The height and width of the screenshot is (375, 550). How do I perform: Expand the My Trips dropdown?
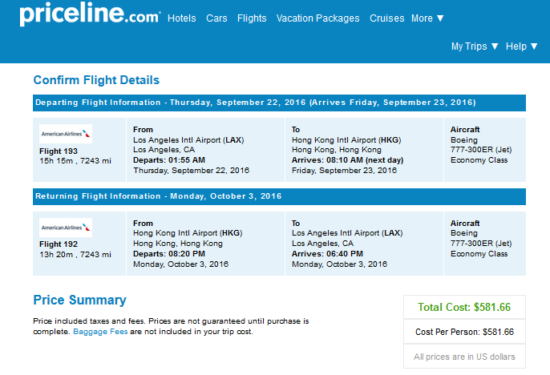pyautogui.click(x=475, y=46)
